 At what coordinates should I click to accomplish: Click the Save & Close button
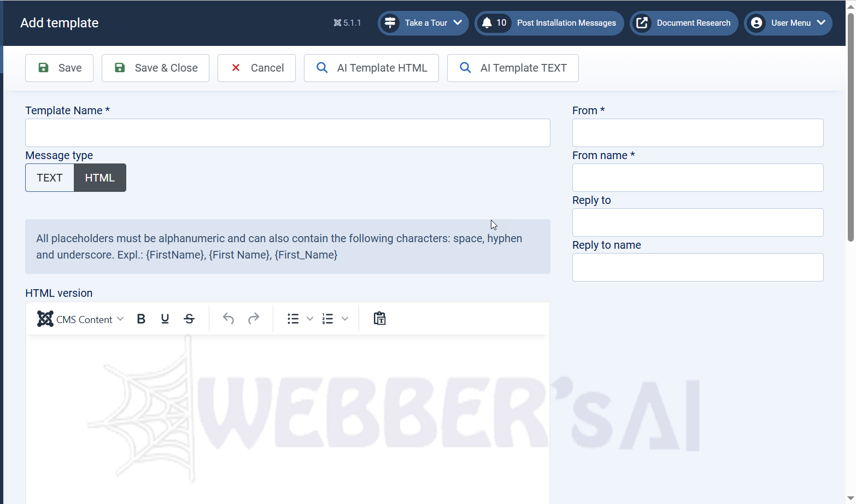[x=155, y=68]
